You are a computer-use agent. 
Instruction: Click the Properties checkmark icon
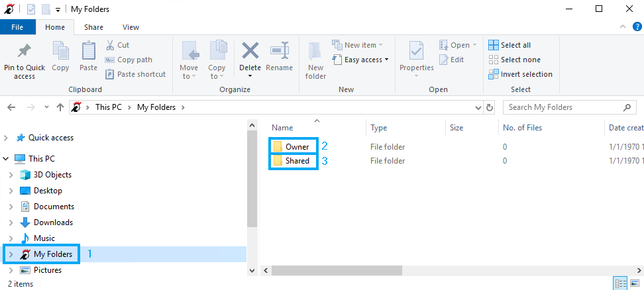pos(417,51)
